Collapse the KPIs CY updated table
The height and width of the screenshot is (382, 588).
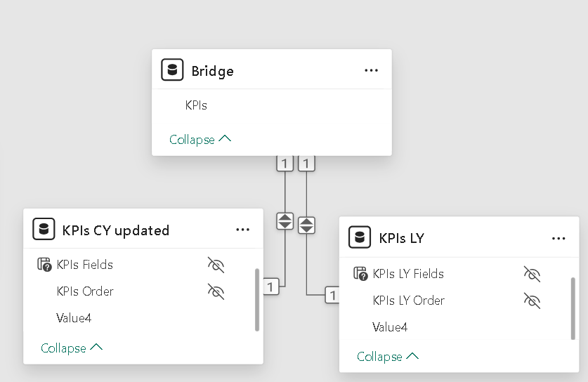pos(72,348)
